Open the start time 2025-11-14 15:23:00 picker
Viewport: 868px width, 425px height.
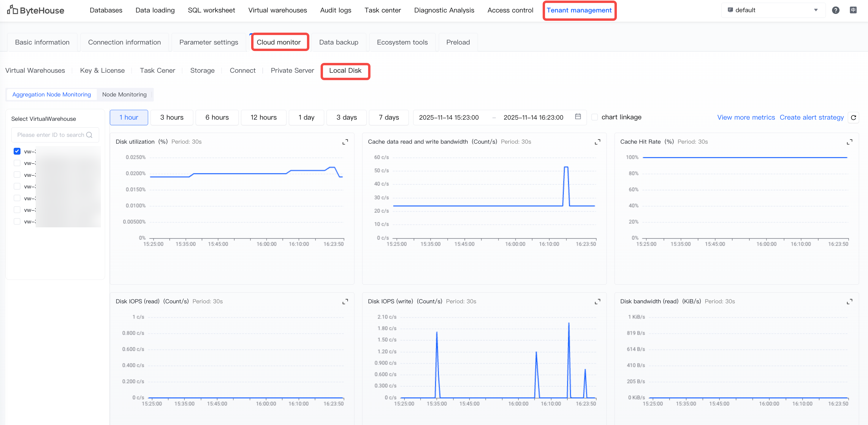(x=449, y=118)
